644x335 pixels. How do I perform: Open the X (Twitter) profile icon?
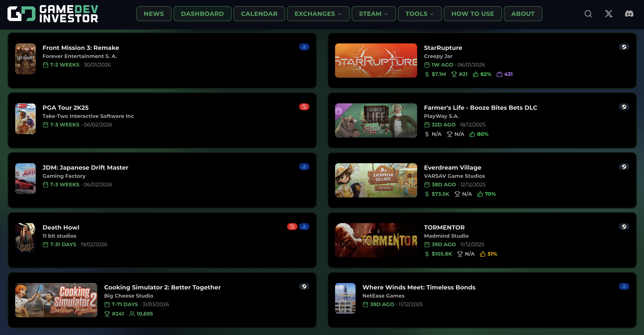(609, 14)
